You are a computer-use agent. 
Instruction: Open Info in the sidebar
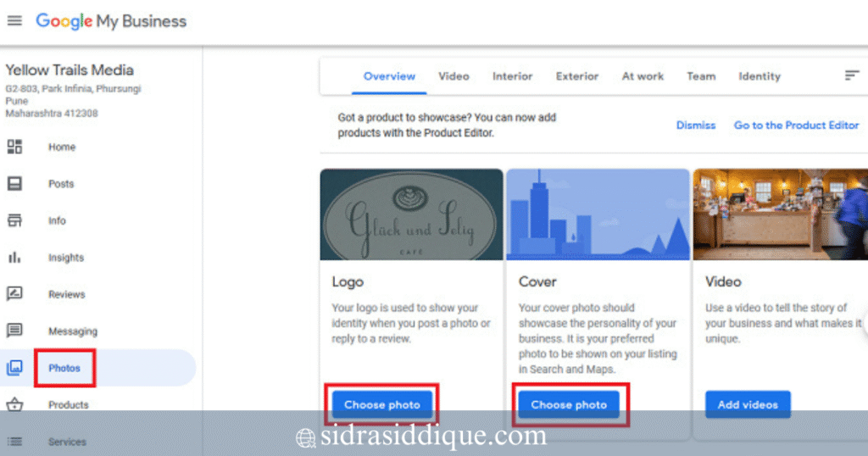(57, 221)
